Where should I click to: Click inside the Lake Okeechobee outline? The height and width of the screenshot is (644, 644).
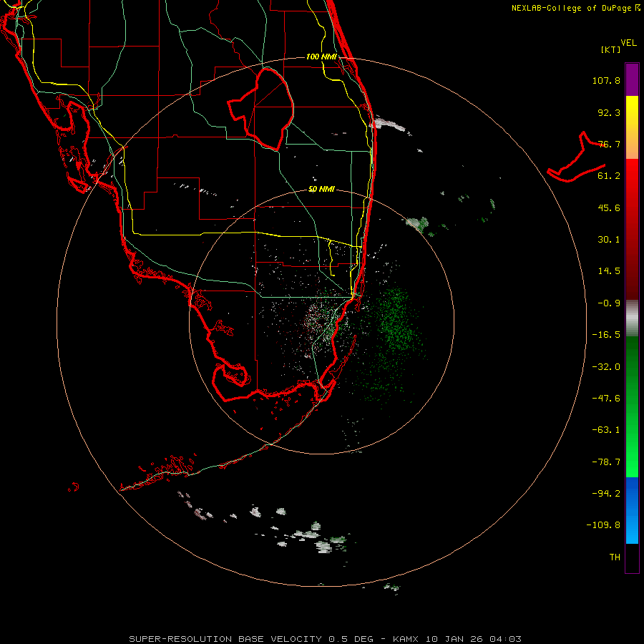click(x=267, y=107)
